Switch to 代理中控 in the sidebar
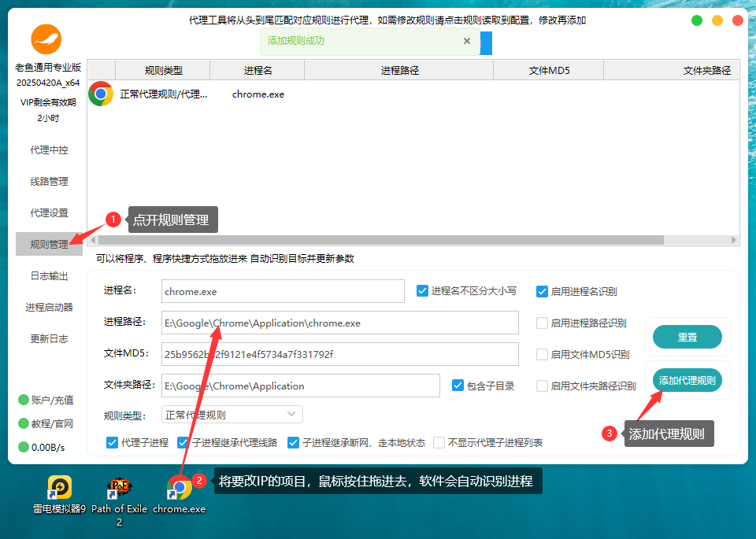The height and width of the screenshot is (539, 756). coord(49,150)
